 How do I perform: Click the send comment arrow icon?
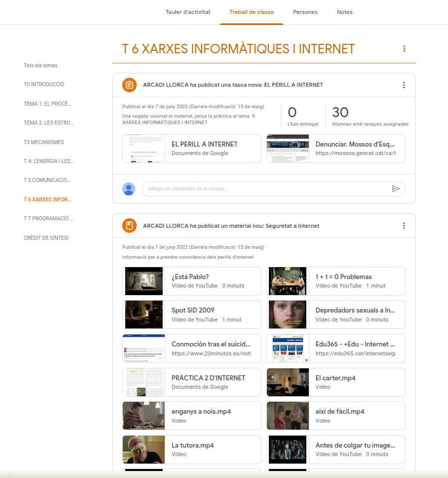point(396,189)
